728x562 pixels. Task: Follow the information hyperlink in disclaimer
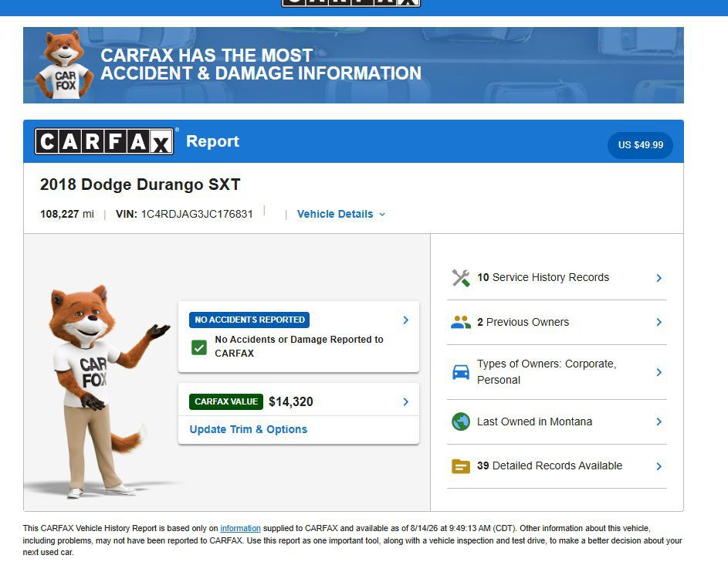(240, 528)
